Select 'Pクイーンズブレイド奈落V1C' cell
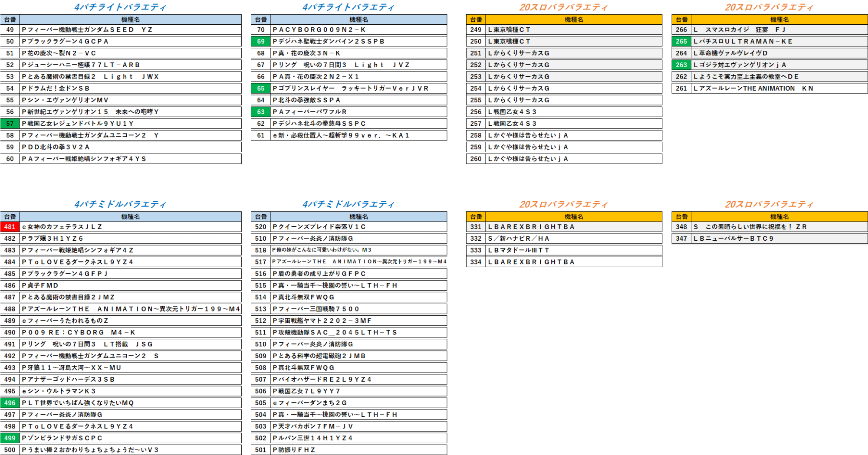Image resolution: width=868 pixels, height=455 pixels. click(359, 227)
